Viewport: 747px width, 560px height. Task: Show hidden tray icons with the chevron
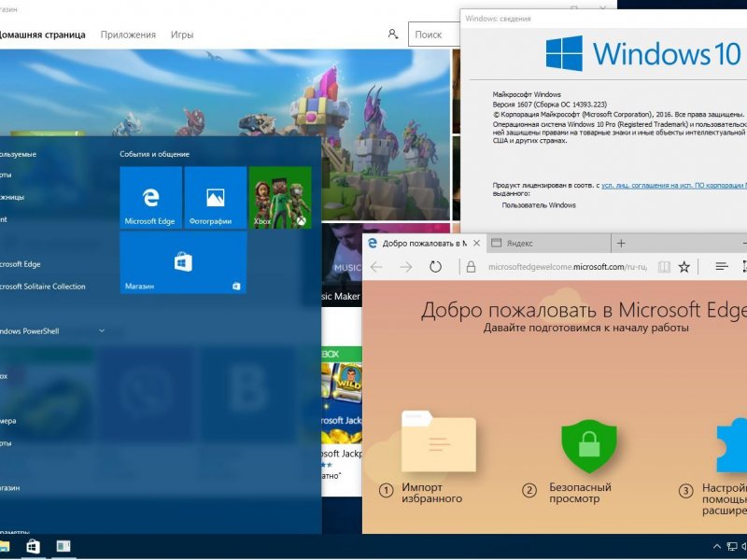click(716, 547)
